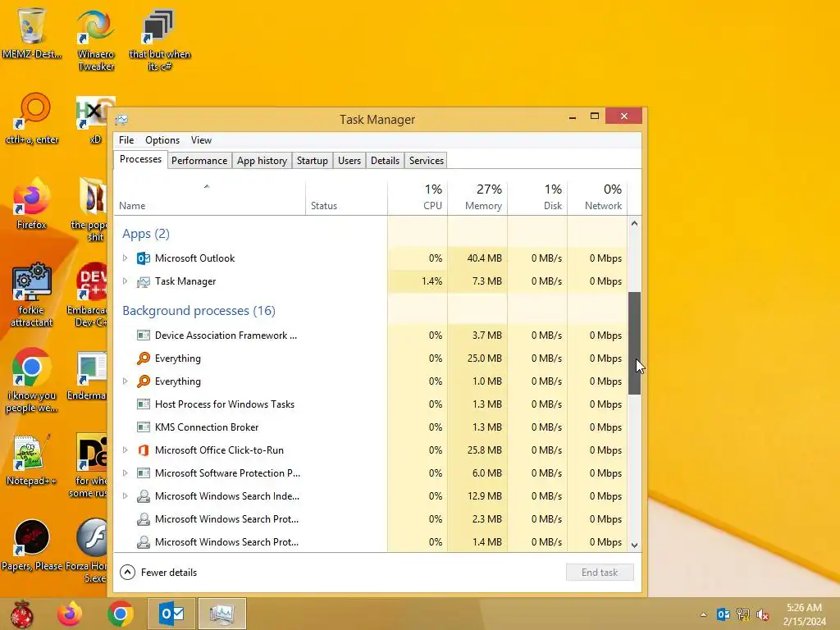Sort by the Status column header

click(x=346, y=197)
